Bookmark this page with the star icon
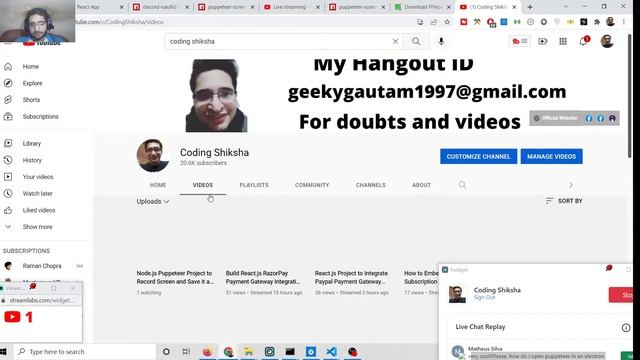Image resolution: width=640 pixels, height=360 pixels. point(447,22)
